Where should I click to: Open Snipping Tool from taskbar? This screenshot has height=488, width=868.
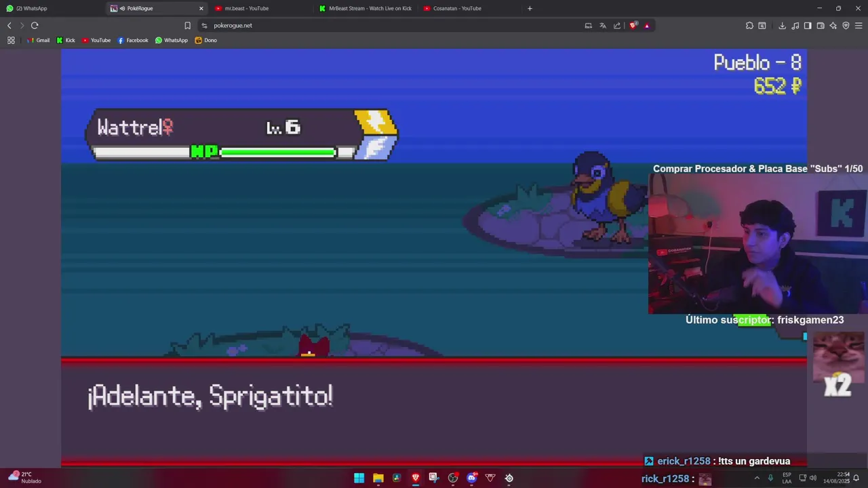(x=433, y=478)
